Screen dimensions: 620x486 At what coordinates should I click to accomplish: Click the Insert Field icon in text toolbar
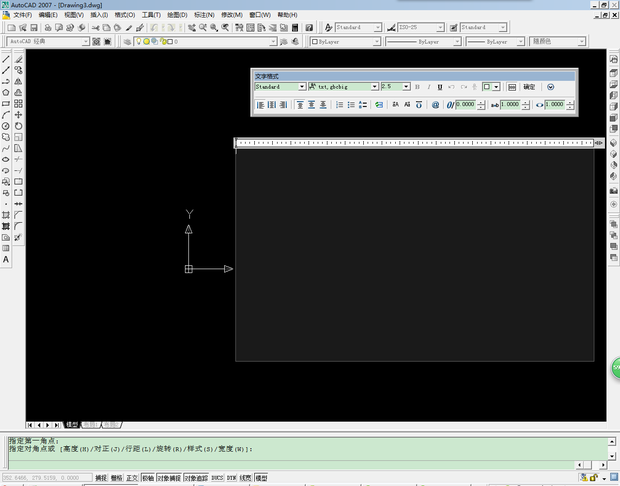pos(379,105)
